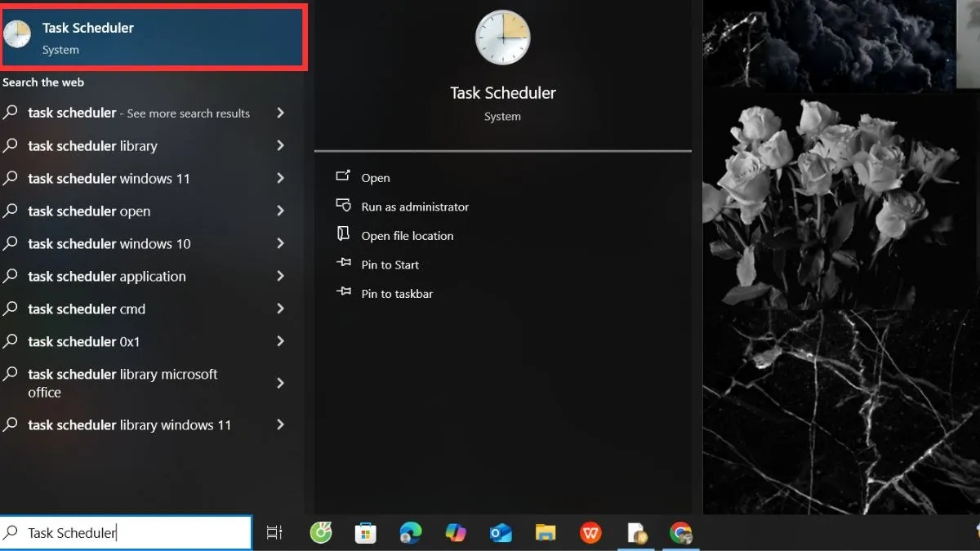This screenshot has height=551, width=980.
Task: Select 'Pin to taskbar' action
Action: click(x=397, y=293)
